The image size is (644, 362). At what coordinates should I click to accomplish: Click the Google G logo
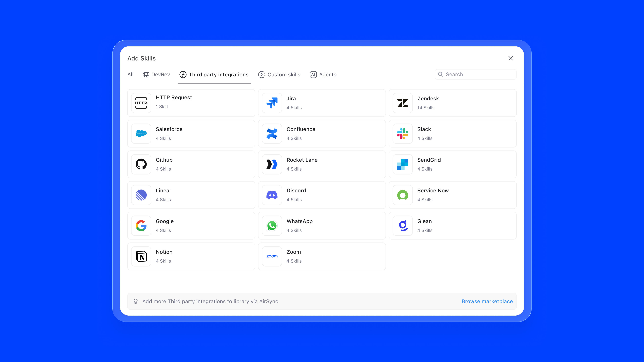click(x=141, y=226)
